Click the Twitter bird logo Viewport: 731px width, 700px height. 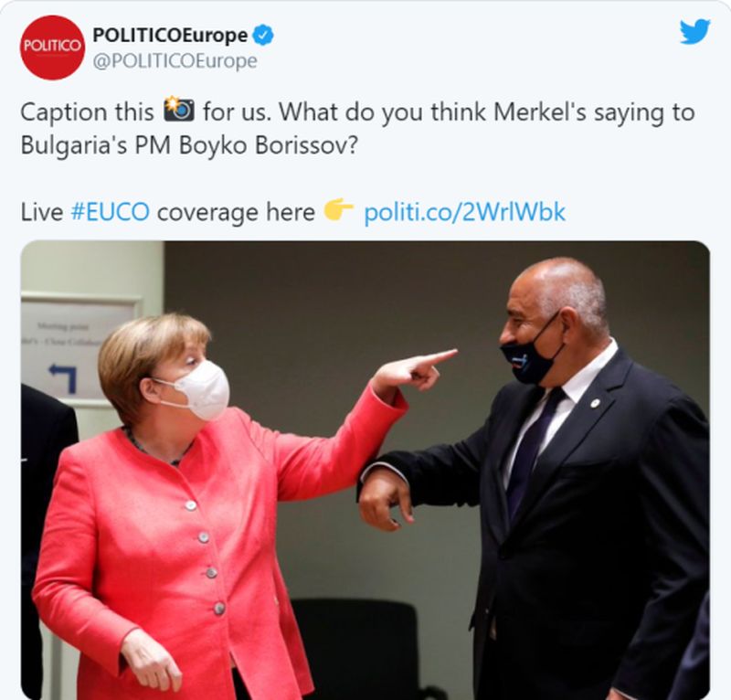click(694, 32)
